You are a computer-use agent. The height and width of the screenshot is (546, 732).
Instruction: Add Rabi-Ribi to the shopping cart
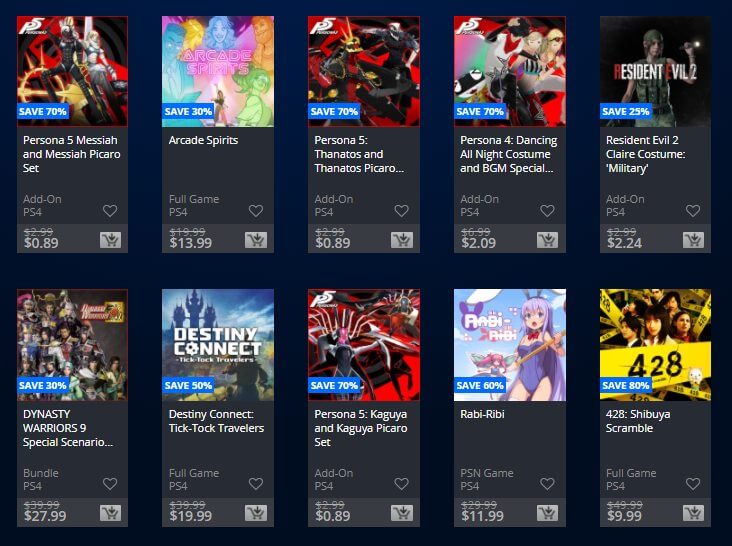point(547,513)
